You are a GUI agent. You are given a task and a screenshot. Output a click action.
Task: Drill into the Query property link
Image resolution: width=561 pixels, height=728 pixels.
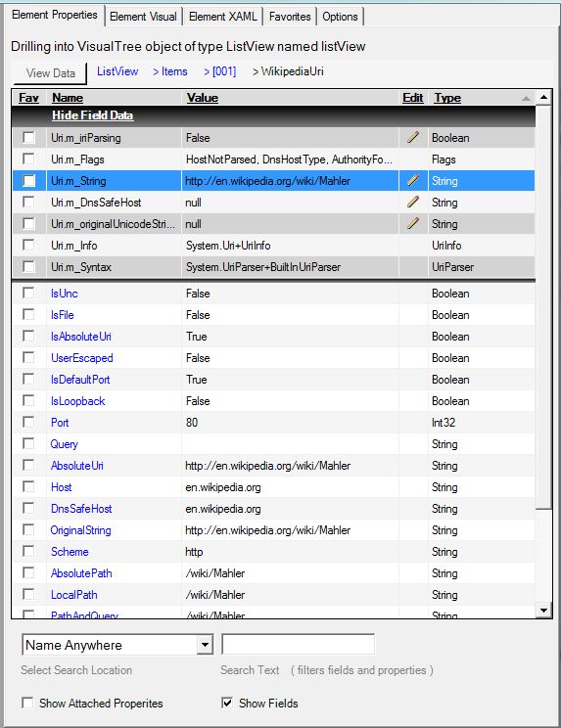click(x=64, y=444)
